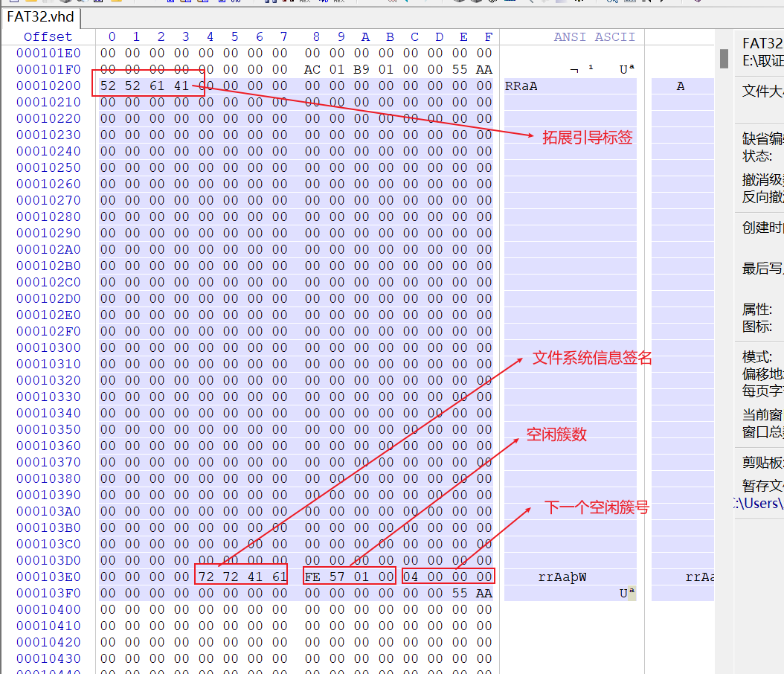Select byte AC in row 000101F0
The image size is (784, 674).
coord(312,70)
